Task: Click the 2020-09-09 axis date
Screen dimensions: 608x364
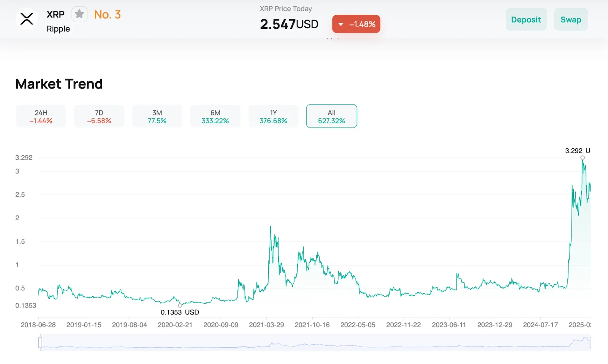Action: pyautogui.click(x=221, y=325)
